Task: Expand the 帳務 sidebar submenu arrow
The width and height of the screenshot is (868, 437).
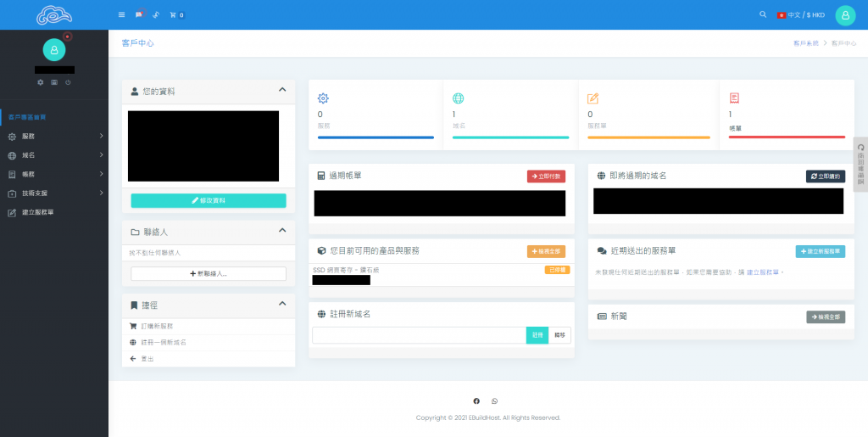Action: click(x=102, y=174)
